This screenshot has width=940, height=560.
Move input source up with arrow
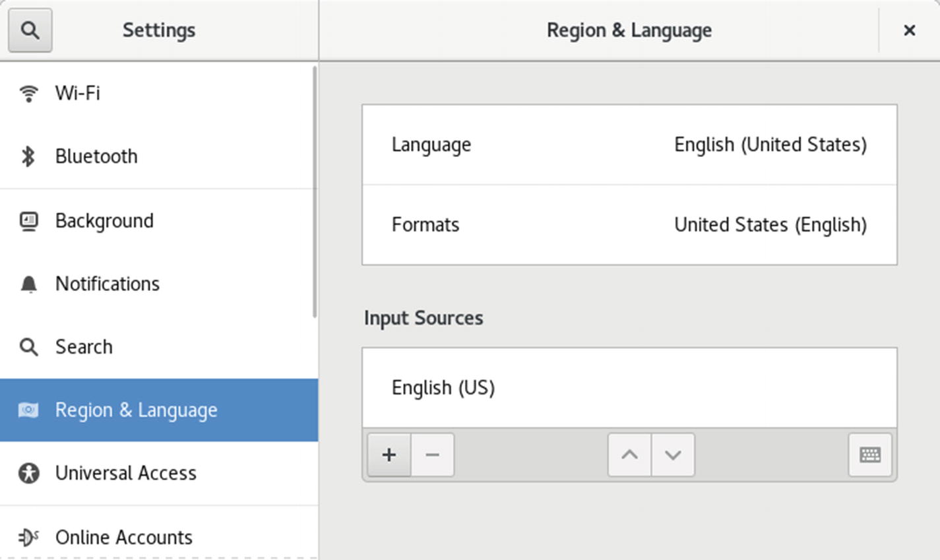coord(629,454)
